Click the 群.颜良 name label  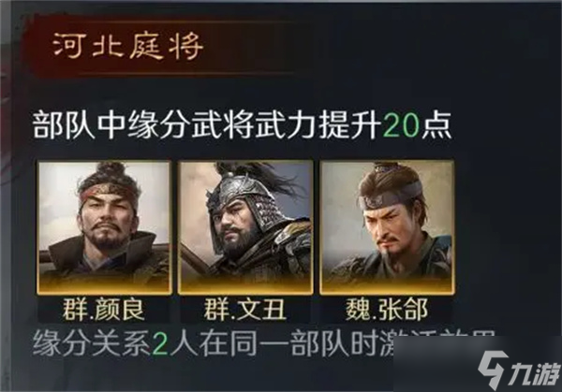[104, 310]
